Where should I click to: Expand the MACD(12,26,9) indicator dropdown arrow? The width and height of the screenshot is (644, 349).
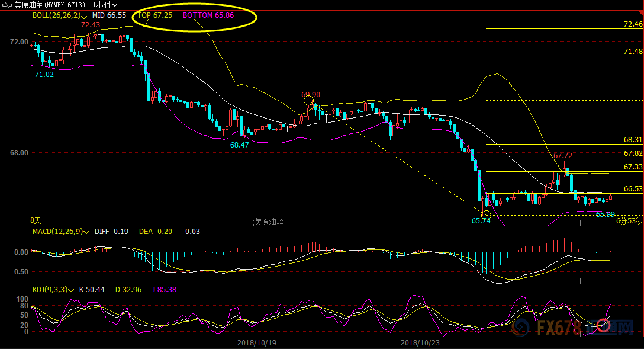86,232
